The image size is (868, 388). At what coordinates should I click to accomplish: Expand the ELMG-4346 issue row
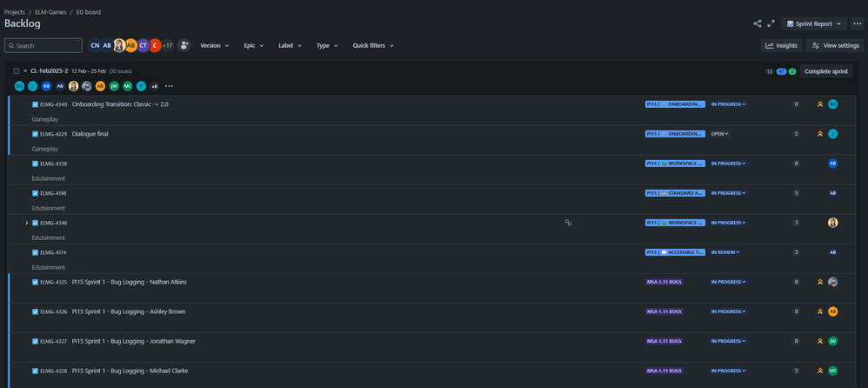26,223
